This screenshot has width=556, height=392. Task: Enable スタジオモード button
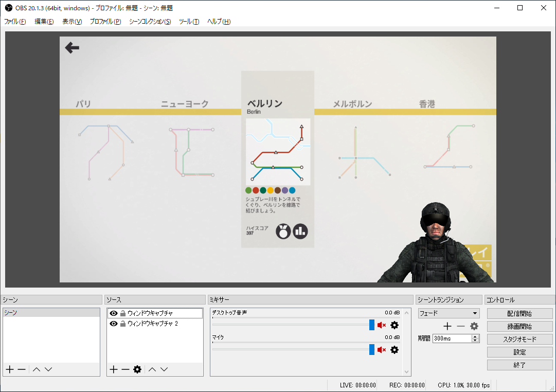click(519, 339)
